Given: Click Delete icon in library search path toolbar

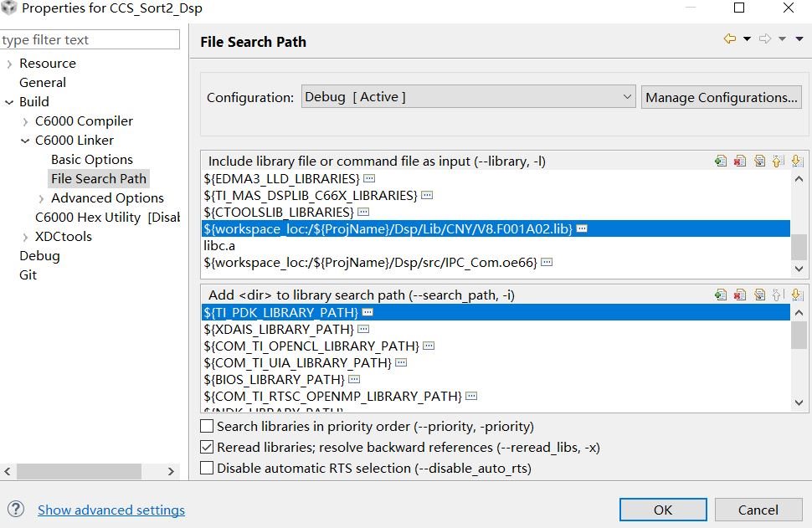Looking at the screenshot, I should 739,295.
